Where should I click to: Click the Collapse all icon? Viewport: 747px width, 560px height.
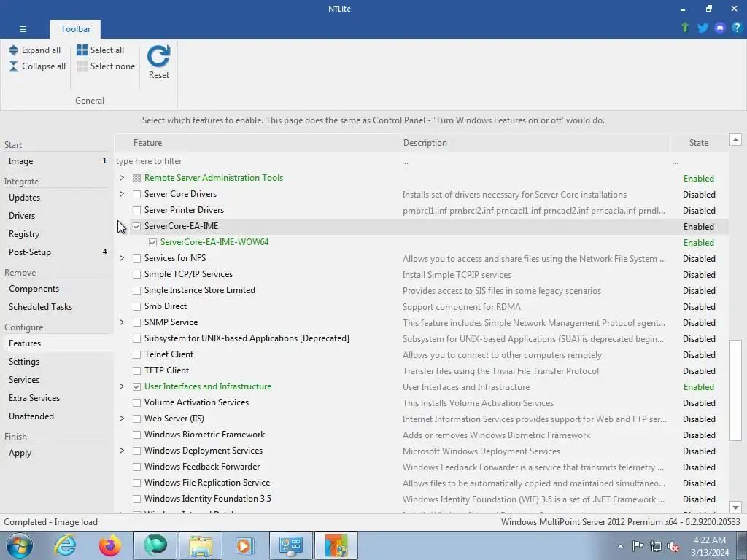click(x=13, y=66)
